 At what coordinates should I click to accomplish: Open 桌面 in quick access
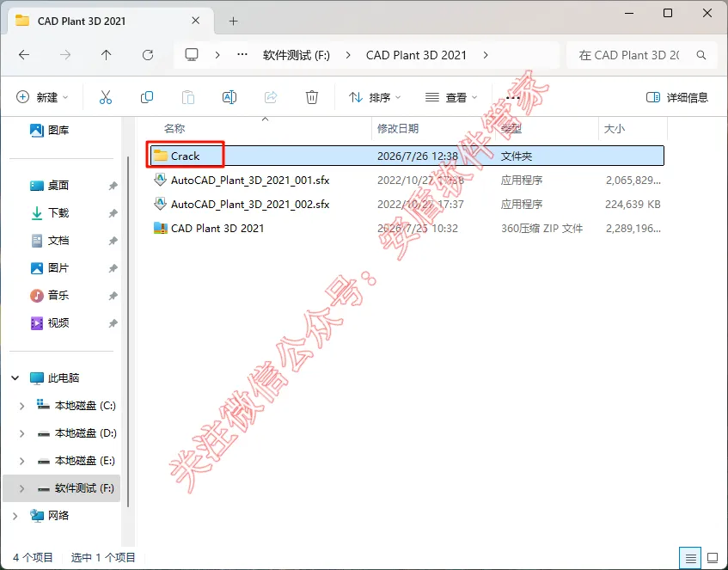(x=49, y=186)
